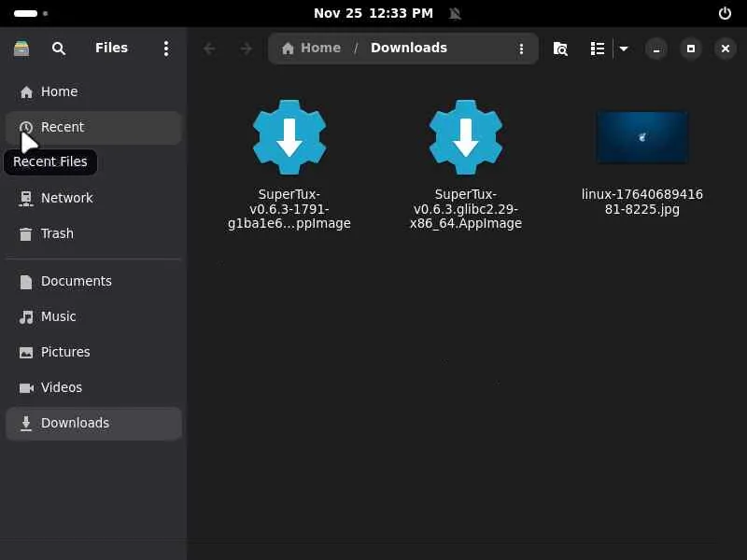The image size is (747, 560).
Task: Open Videos in the sidebar
Action: coord(94,387)
